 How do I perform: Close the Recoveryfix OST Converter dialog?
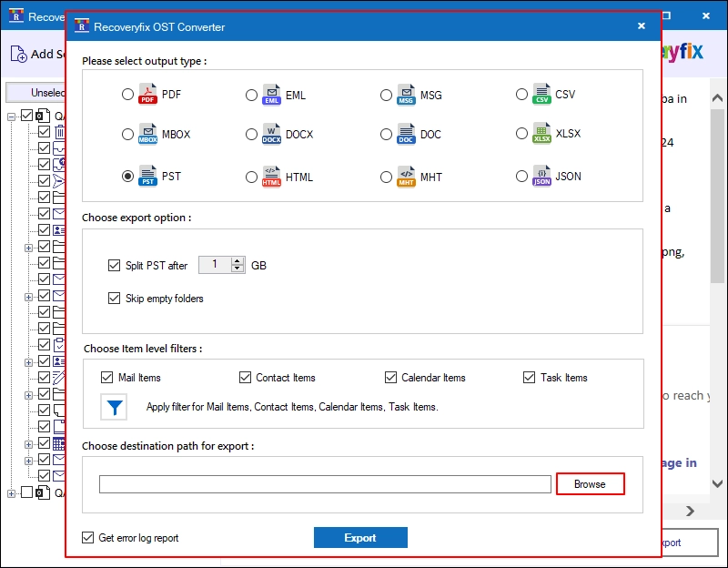(642, 26)
